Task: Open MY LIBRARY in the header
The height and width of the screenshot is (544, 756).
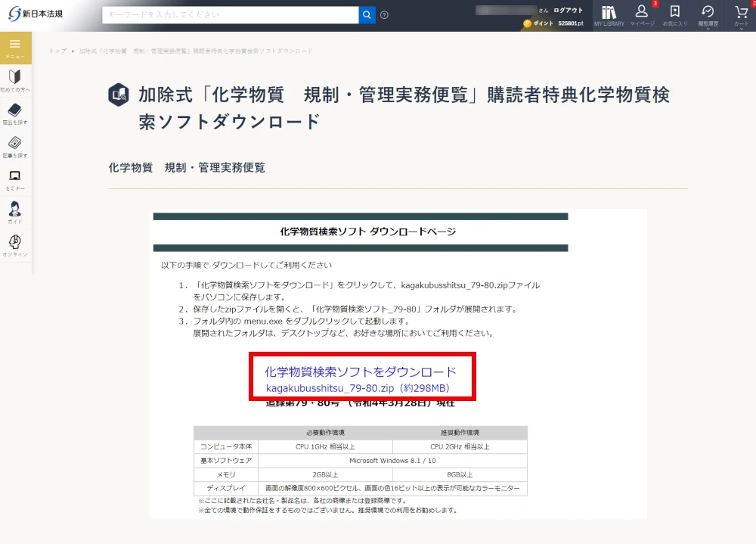Action: (x=609, y=15)
